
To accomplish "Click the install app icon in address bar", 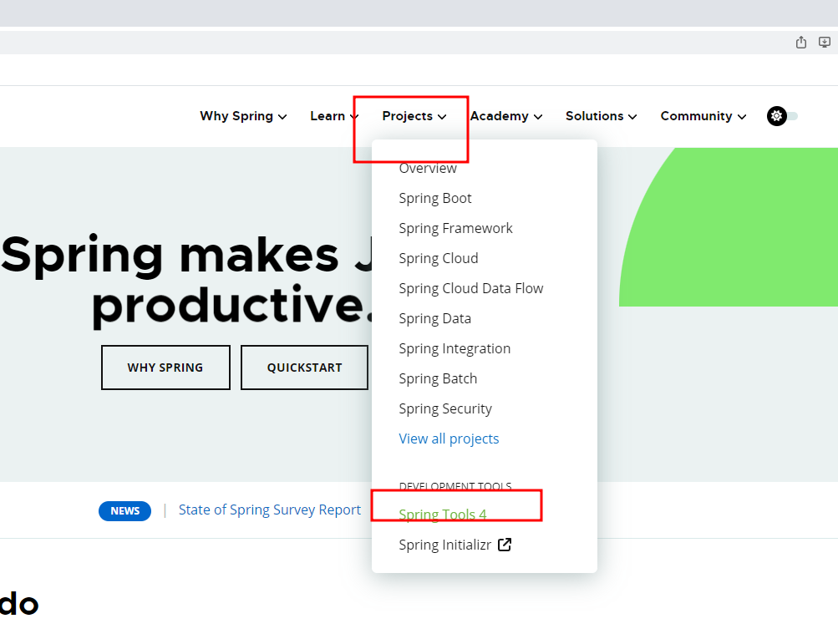I will pos(825,43).
